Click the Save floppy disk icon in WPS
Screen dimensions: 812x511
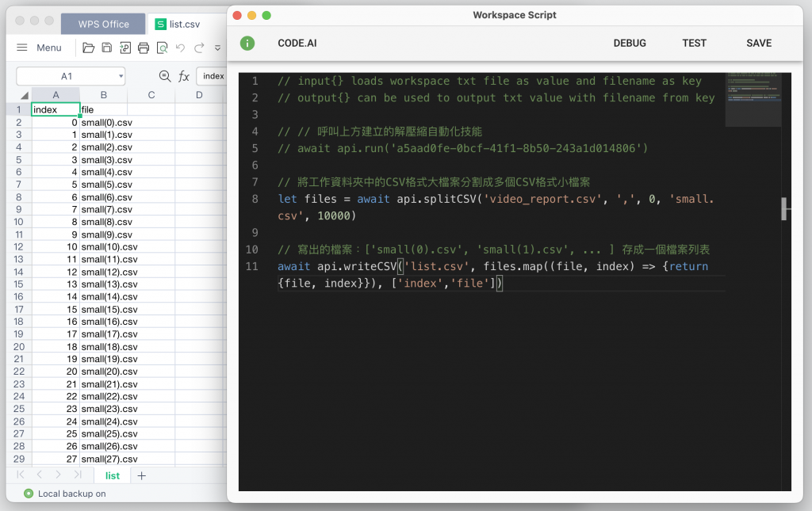(x=107, y=48)
